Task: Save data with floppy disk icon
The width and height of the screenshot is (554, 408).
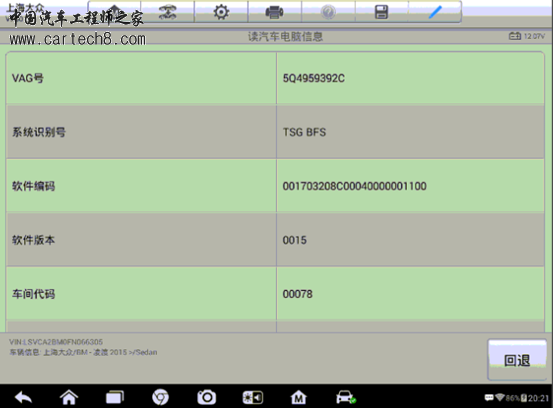Action: click(382, 12)
